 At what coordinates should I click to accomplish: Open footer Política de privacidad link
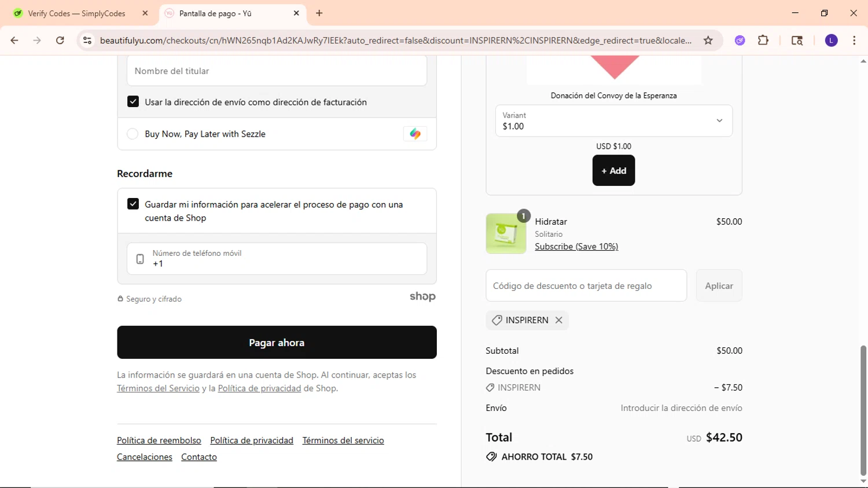pos(252,441)
